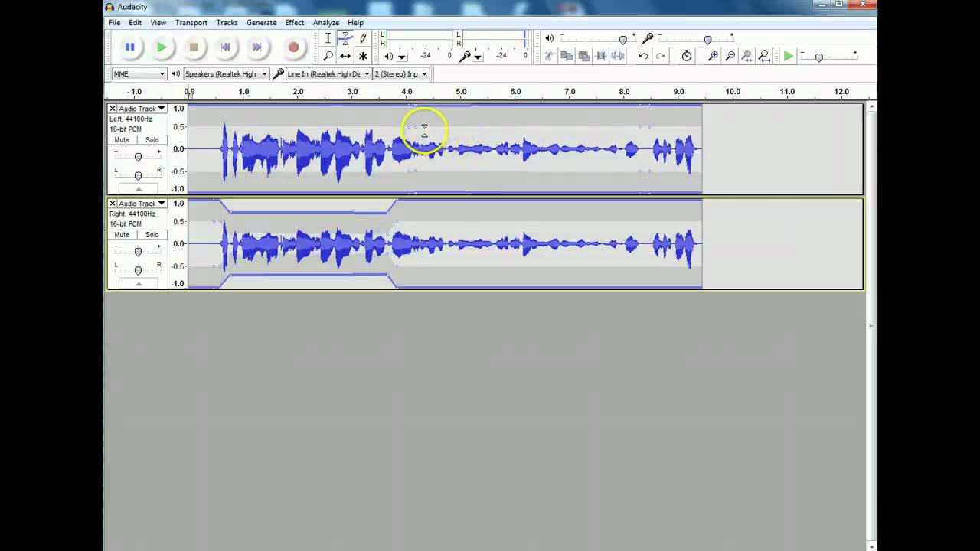Open the View menu
The height and width of the screenshot is (551, 980).
[x=158, y=23]
